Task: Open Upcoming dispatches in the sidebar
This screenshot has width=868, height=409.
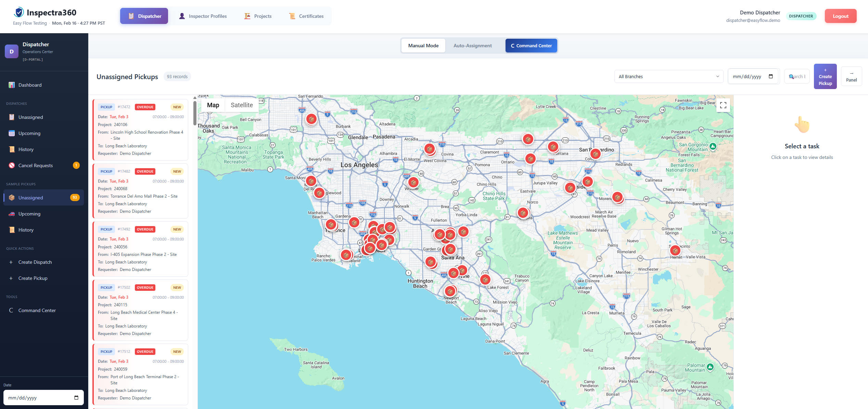Action: coord(29,133)
